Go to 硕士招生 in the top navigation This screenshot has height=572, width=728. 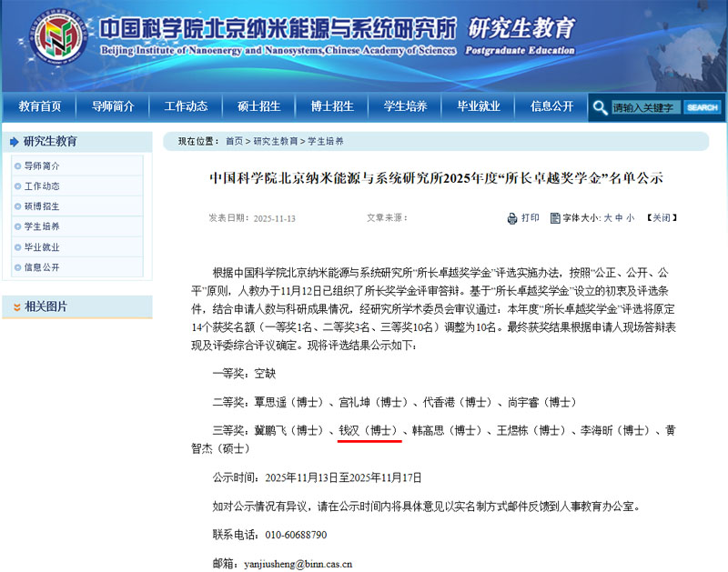258,106
